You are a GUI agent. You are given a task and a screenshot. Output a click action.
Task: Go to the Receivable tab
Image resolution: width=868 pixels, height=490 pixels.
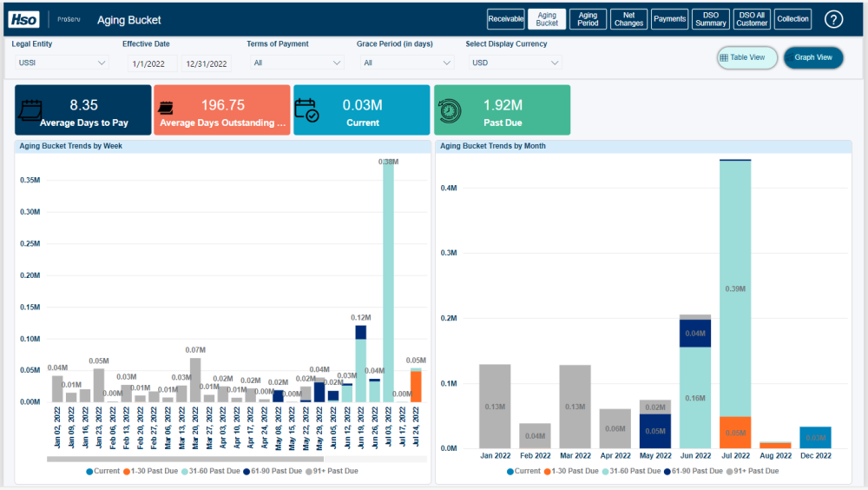[505, 19]
